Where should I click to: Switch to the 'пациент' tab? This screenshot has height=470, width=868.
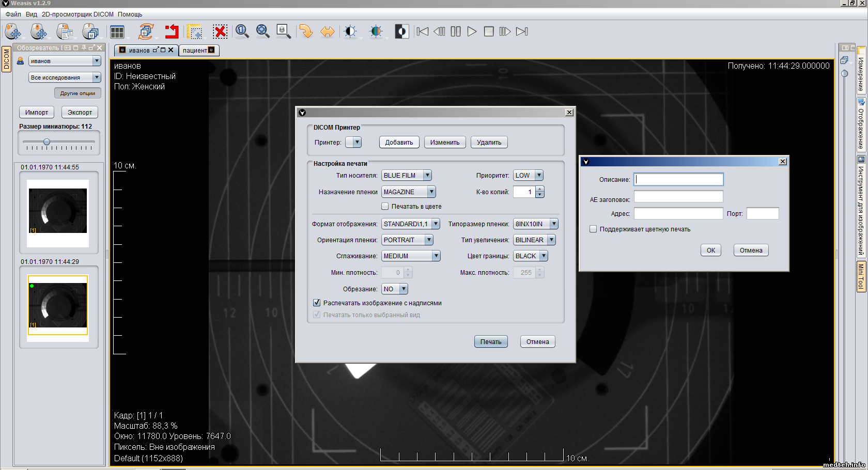pos(195,51)
